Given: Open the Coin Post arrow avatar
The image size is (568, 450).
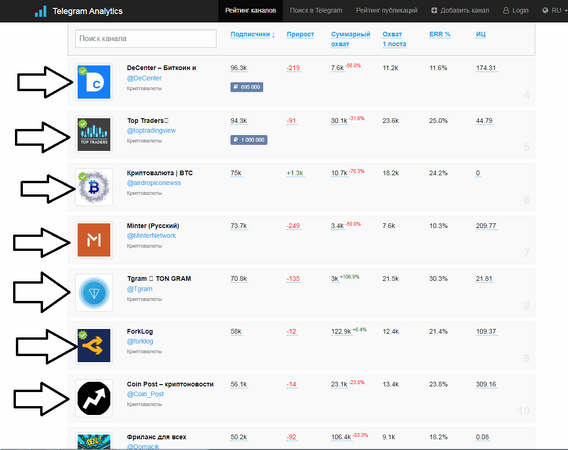Looking at the screenshot, I should pos(94,398).
